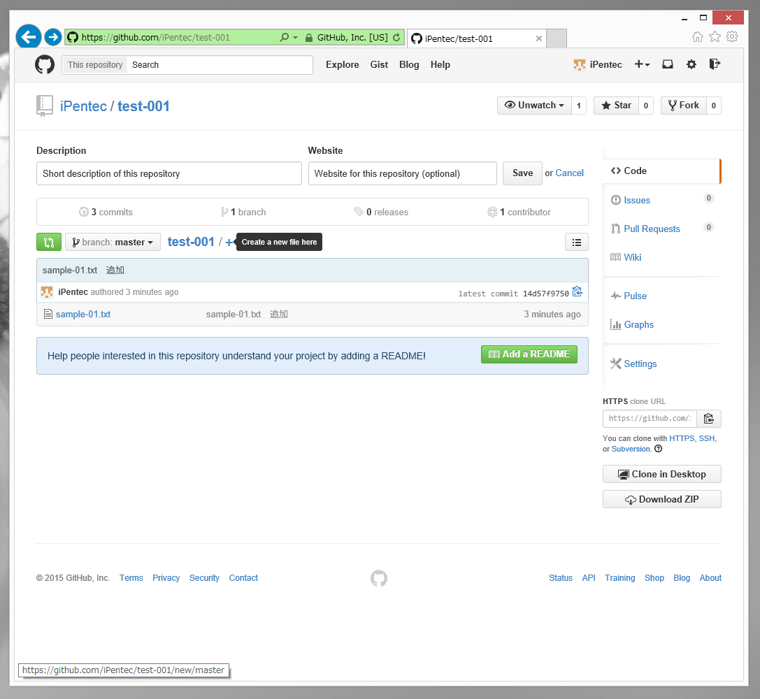The image size is (760, 699).
Task: Select Code tab in sidebar
Action: pos(662,171)
